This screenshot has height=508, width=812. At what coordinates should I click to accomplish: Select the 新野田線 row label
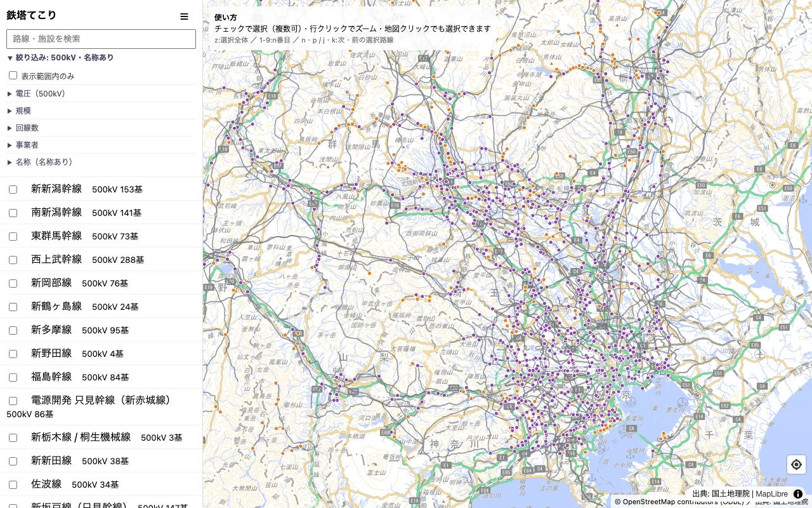coord(51,353)
